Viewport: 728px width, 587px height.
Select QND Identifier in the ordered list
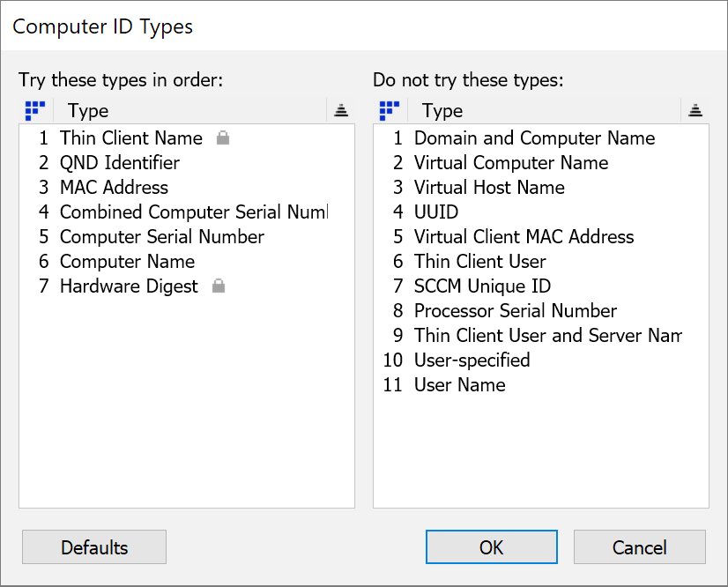pos(120,163)
